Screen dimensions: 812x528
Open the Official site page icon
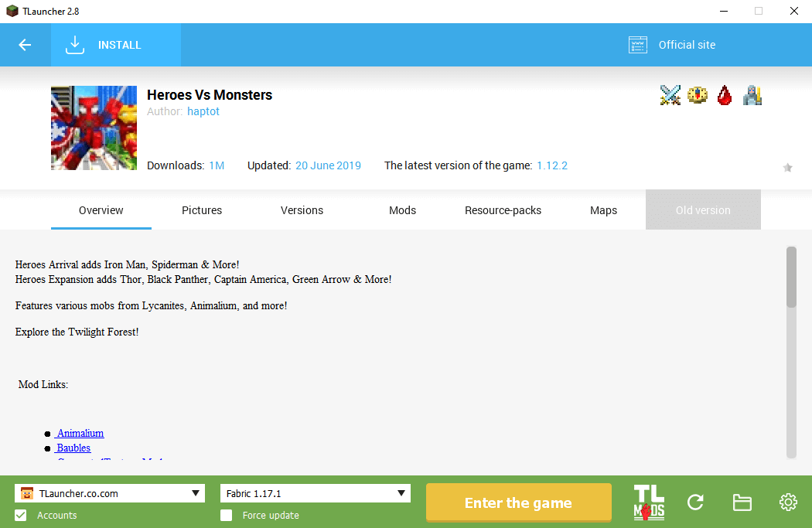point(637,45)
